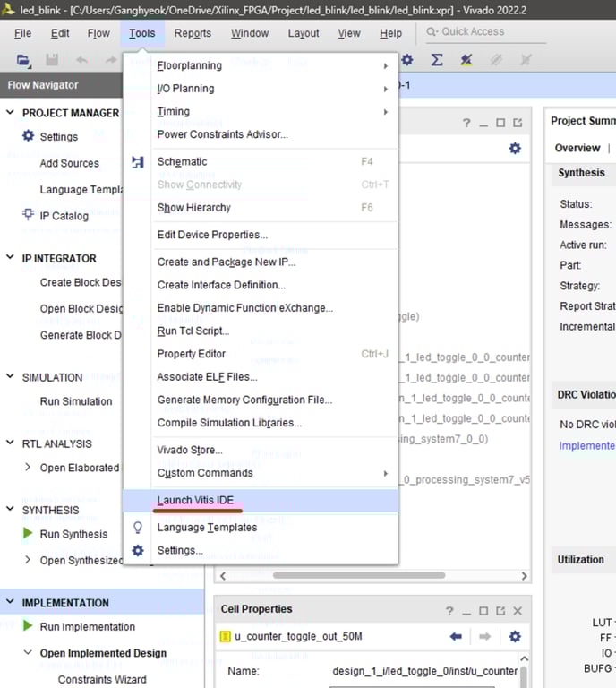This screenshot has width=616, height=688.
Task: Collapse the IMPLEMENTATION section
Action: tap(10, 602)
